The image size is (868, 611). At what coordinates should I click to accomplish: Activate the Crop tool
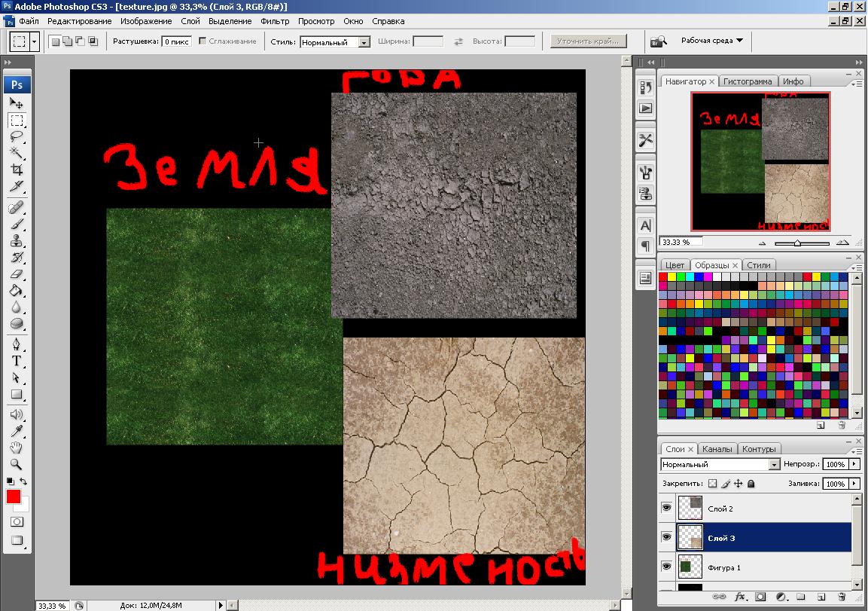(17, 170)
